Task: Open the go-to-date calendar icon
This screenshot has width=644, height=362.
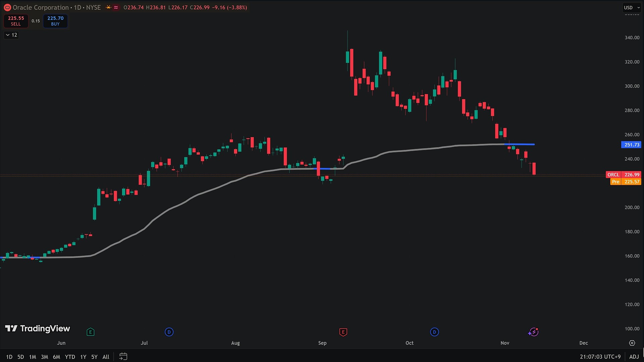Action: 123,356
